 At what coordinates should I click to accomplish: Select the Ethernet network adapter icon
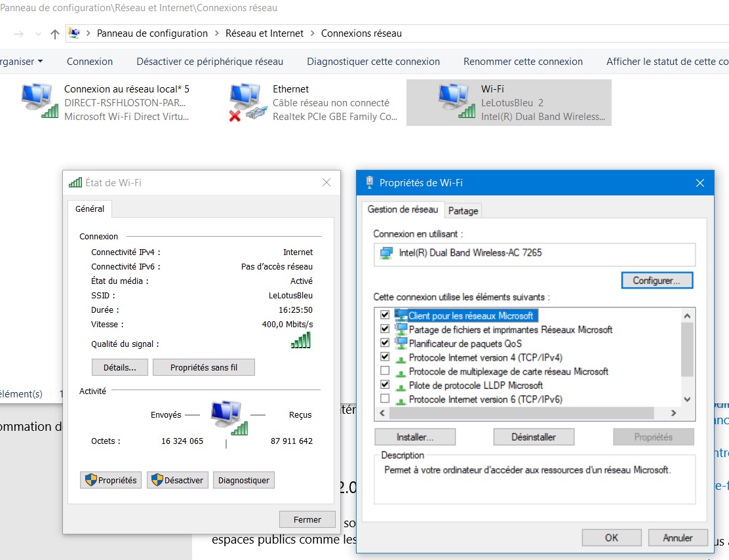coord(246,102)
